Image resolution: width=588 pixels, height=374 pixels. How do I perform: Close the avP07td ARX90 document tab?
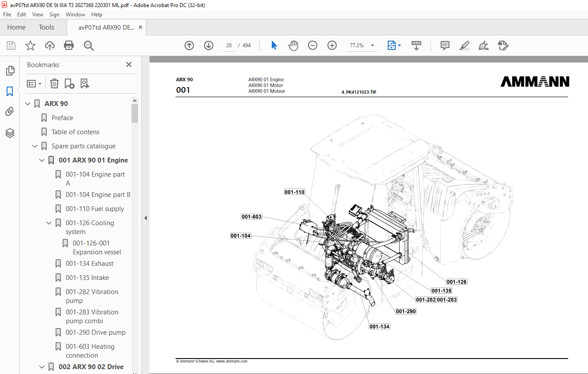140,27
